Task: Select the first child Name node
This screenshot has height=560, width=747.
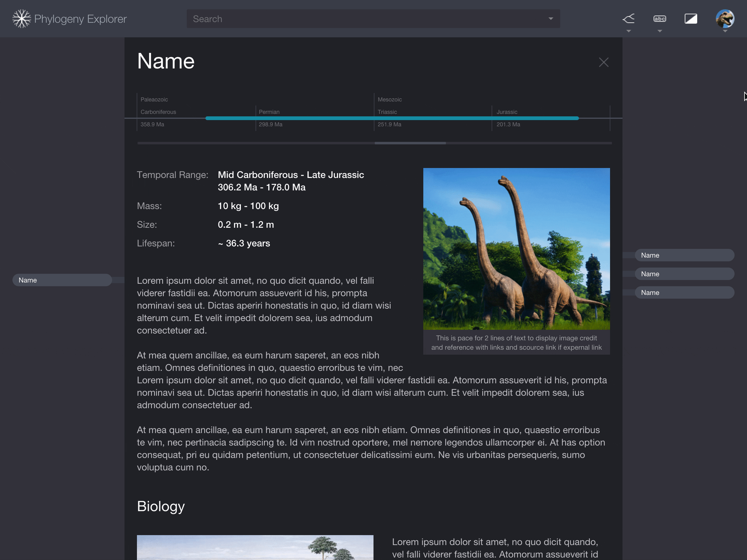Action: pos(684,255)
